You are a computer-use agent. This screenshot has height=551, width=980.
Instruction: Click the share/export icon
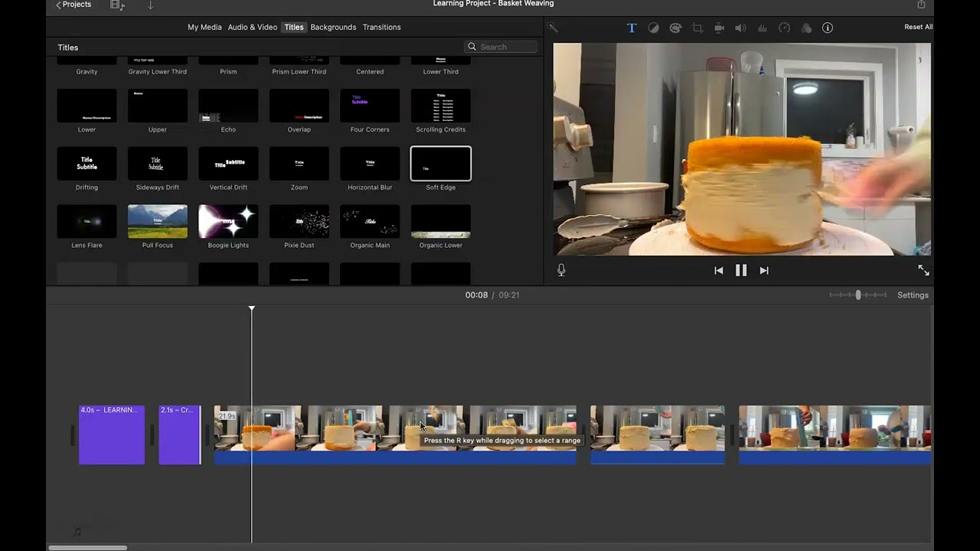click(921, 5)
